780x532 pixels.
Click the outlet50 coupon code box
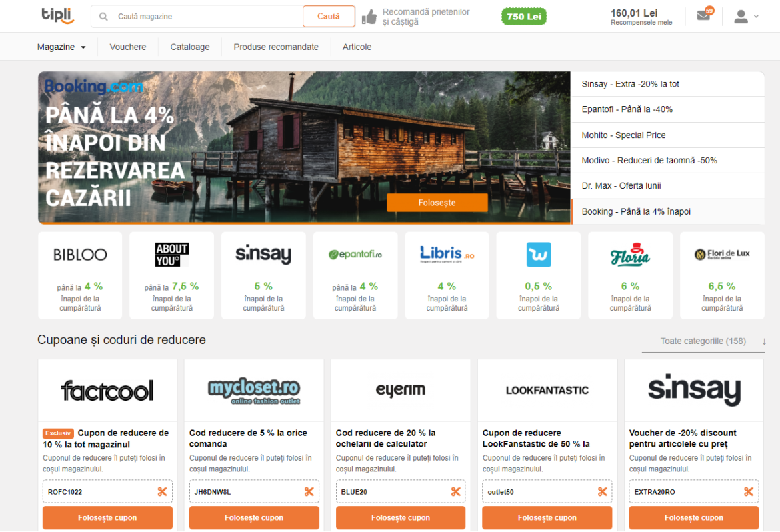[x=547, y=492]
